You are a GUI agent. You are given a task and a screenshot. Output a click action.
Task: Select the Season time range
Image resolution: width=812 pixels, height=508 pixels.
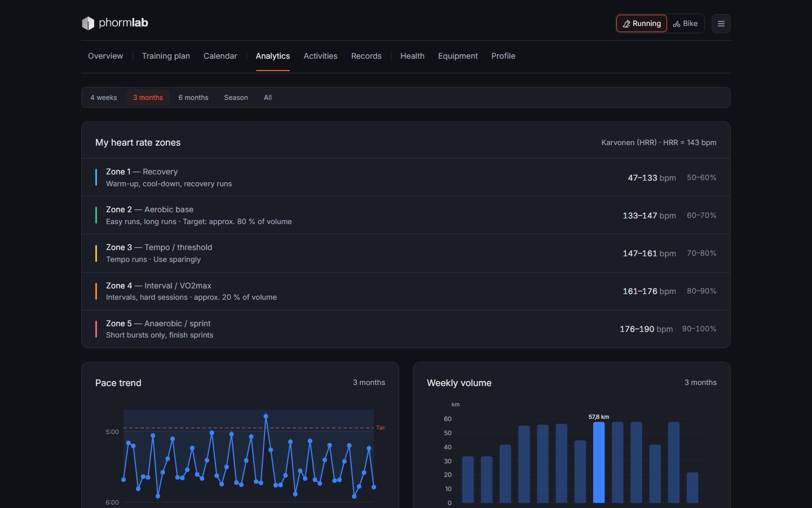(x=236, y=98)
